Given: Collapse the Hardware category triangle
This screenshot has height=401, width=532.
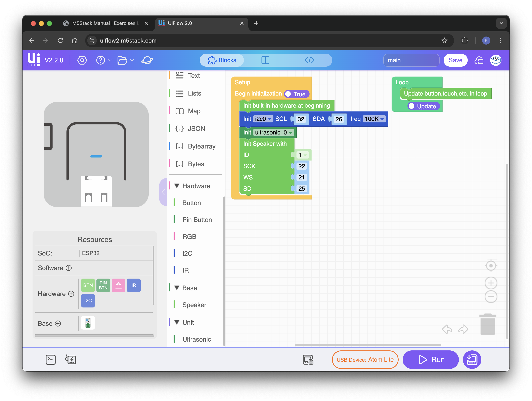Looking at the screenshot, I should 177,186.
